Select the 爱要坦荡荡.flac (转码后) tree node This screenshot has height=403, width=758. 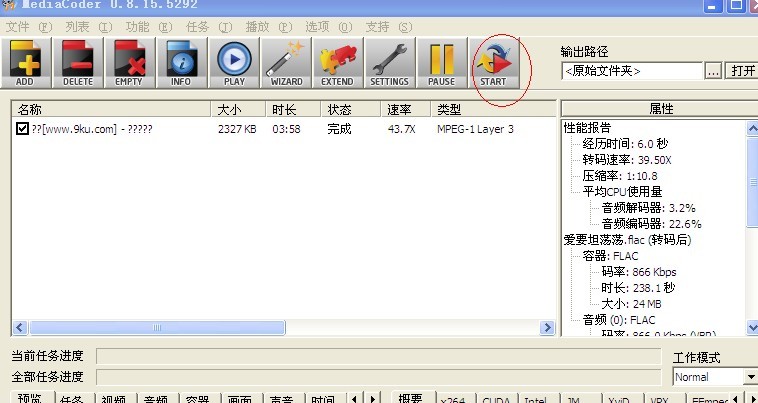(x=627, y=240)
